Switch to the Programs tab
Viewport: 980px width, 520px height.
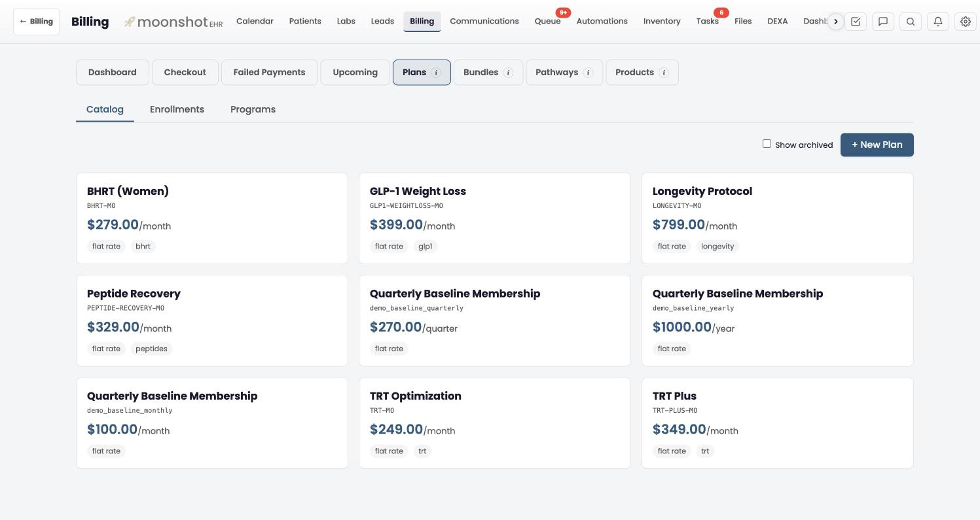253,109
